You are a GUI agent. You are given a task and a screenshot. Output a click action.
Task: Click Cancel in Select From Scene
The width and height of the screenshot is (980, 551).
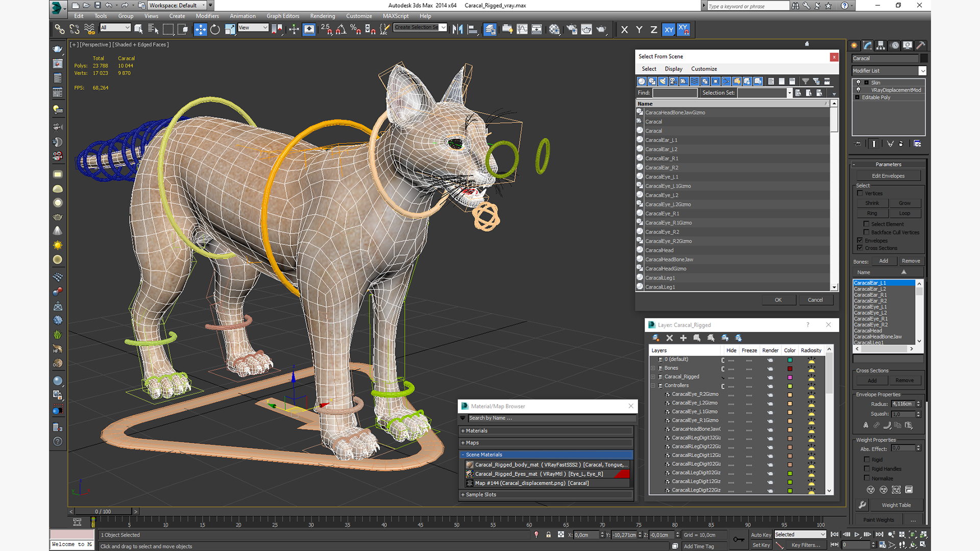[815, 300]
